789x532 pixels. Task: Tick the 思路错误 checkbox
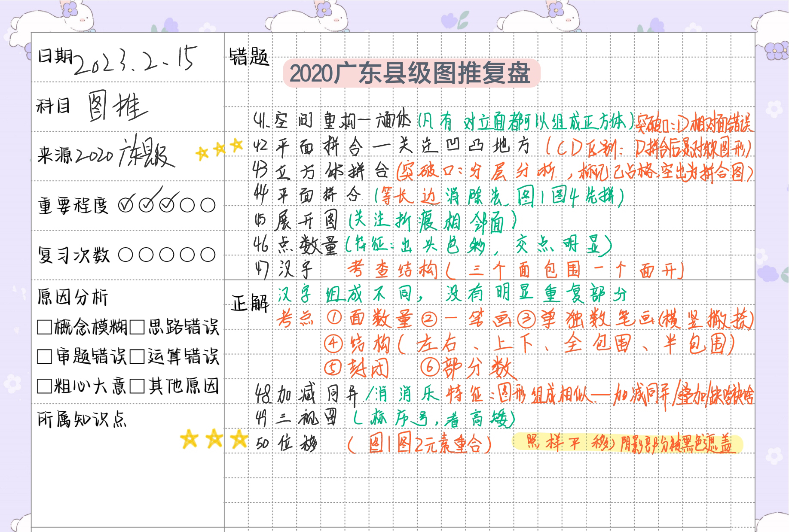pyautogui.click(x=137, y=327)
